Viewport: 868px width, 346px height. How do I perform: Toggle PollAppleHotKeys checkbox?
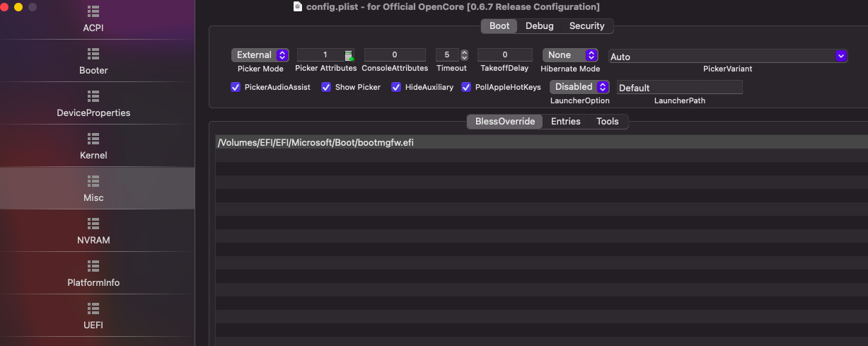(466, 87)
